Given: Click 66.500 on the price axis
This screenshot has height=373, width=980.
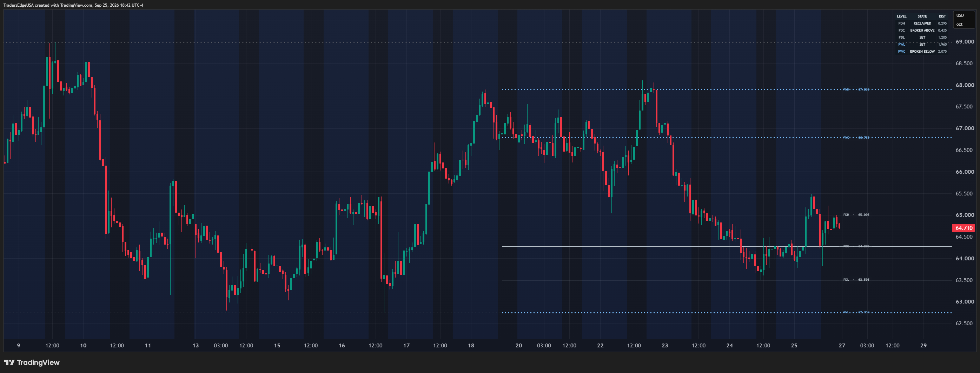Looking at the screenshot, I should coord(964,150).
